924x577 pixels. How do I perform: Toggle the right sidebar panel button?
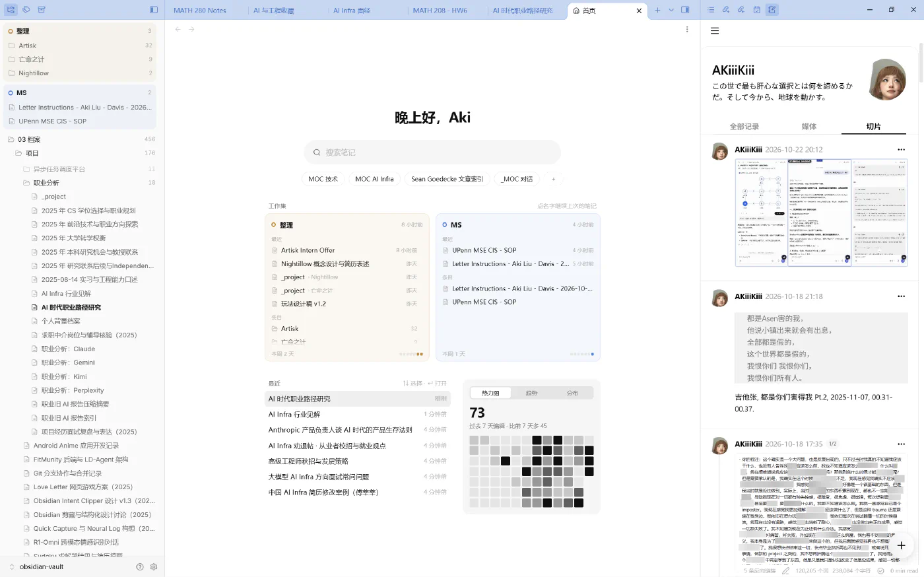coord(685,10)
